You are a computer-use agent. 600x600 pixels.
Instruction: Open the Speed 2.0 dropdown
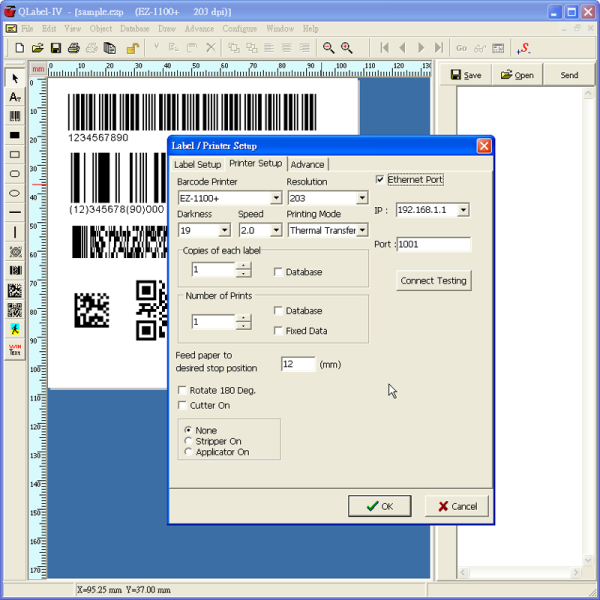coord(276,230)
